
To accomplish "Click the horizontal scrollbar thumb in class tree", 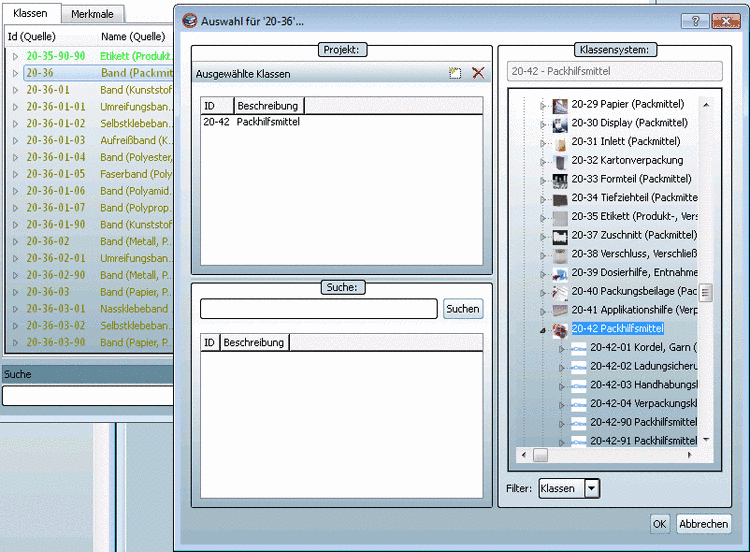I will [540, 455].
